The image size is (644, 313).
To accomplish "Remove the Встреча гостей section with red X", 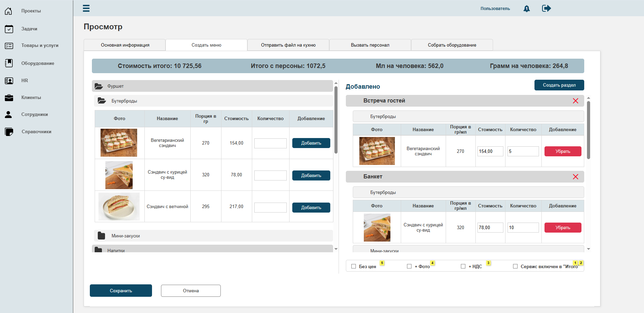I will pos(576,101).
